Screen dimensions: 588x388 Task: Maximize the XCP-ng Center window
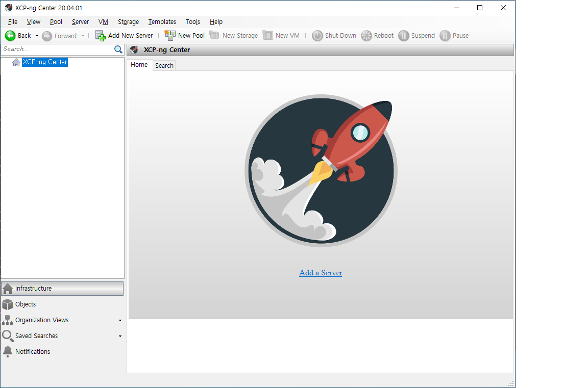tap(480, 8)
